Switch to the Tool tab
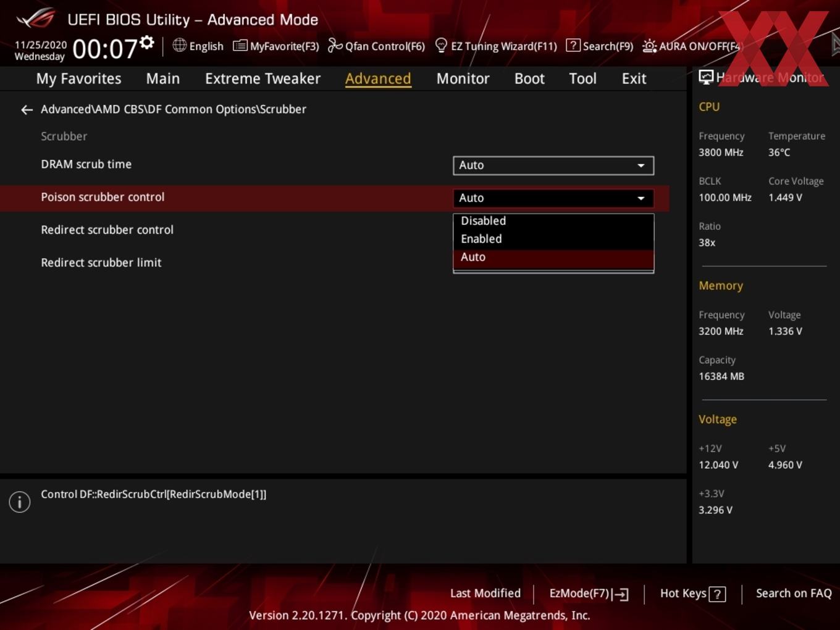840x630 pixels. (582, 78)
